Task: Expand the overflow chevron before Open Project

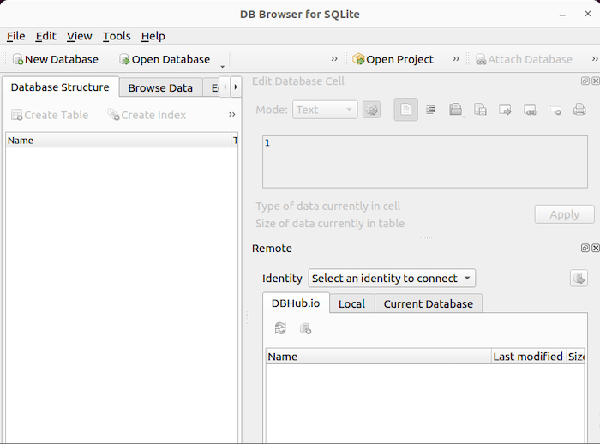Action: 334,59
